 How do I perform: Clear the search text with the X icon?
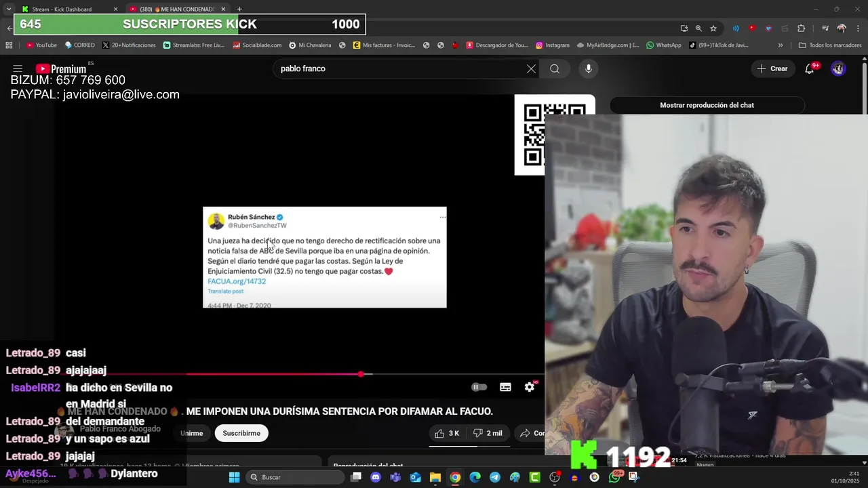tap(531, 68)
